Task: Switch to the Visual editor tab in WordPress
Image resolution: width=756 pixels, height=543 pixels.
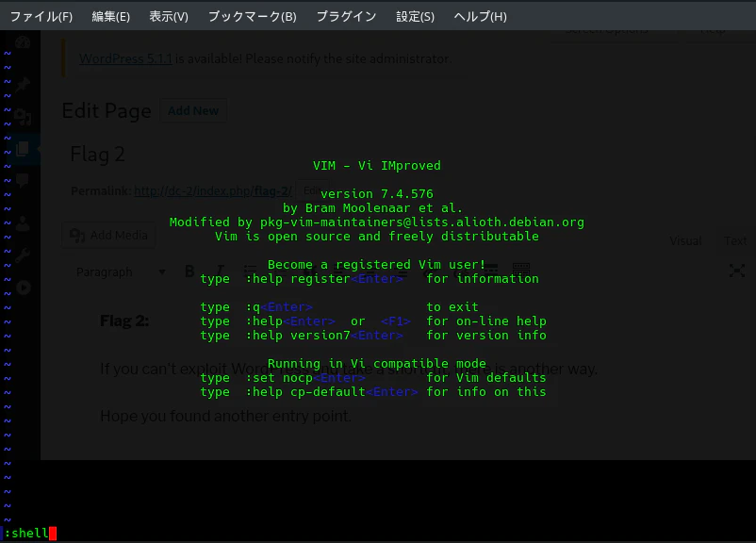Action: (685, 240)
